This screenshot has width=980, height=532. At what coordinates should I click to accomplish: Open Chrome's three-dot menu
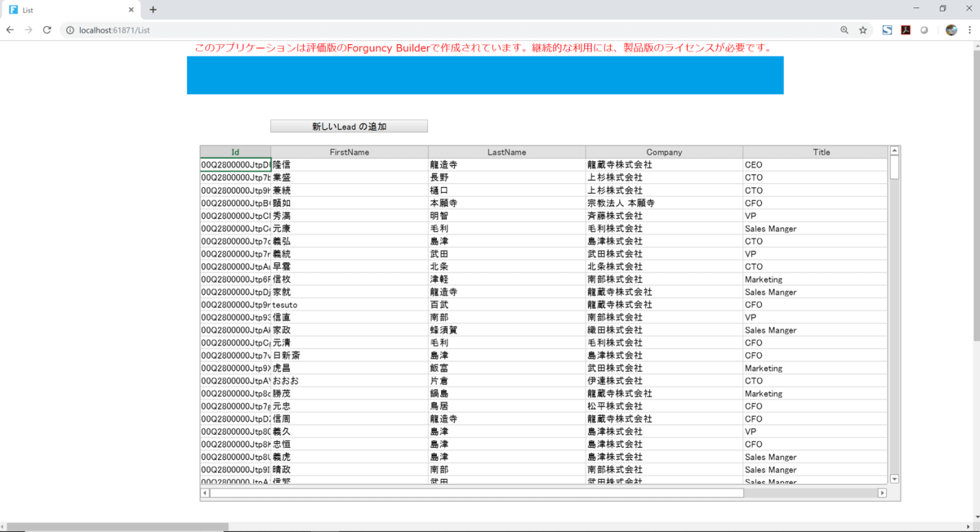point(970,30)
